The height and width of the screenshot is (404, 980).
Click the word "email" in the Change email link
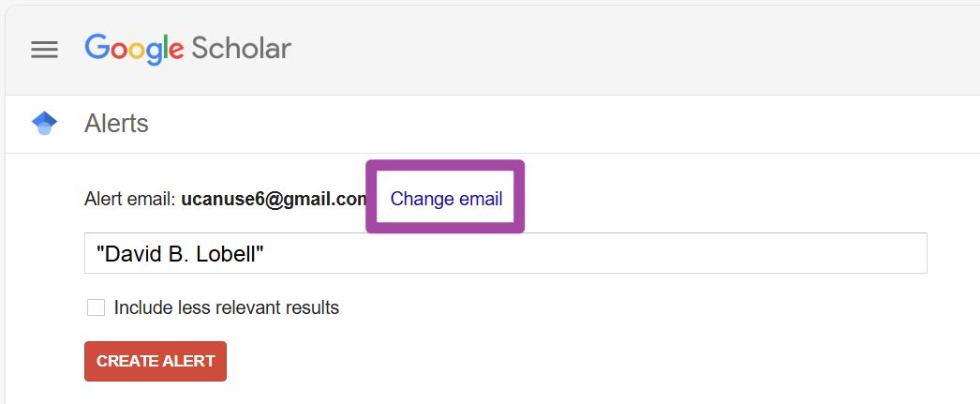pos(480,199)
